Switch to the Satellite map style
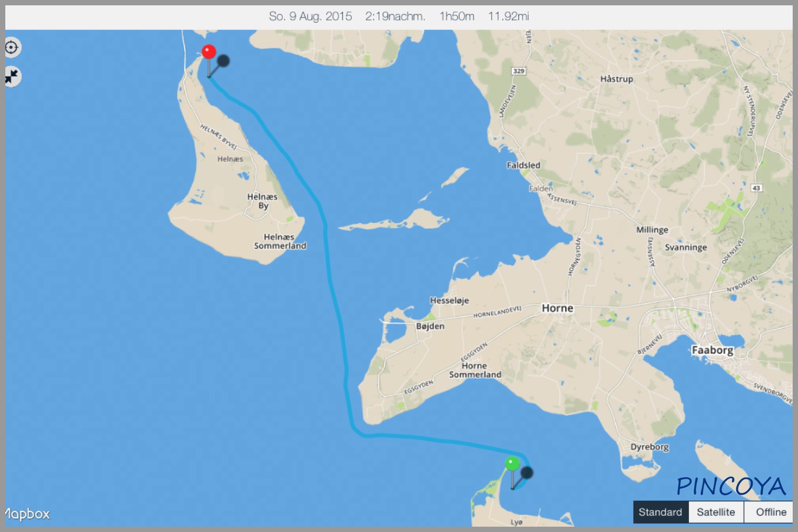798x532 pixels. (716, 512)
